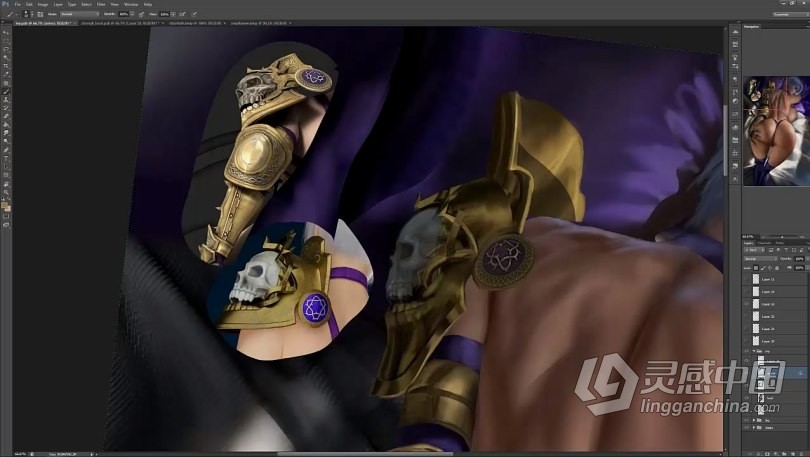The image size is (810, 457).
Task: Click the foreground color swatch
Action: click(x=5, y=206)
